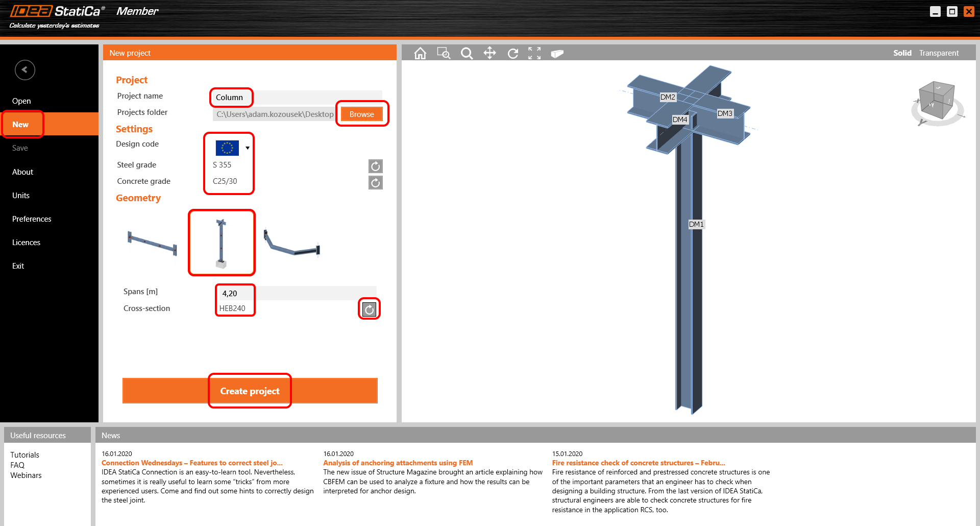Fit the model to full view

click(x=534, y=53)
